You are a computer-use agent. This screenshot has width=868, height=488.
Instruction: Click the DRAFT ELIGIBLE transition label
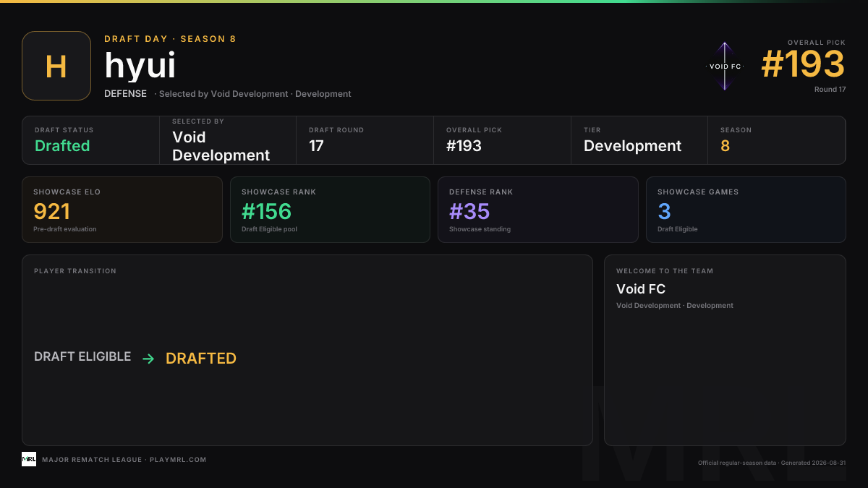(82, 356)
